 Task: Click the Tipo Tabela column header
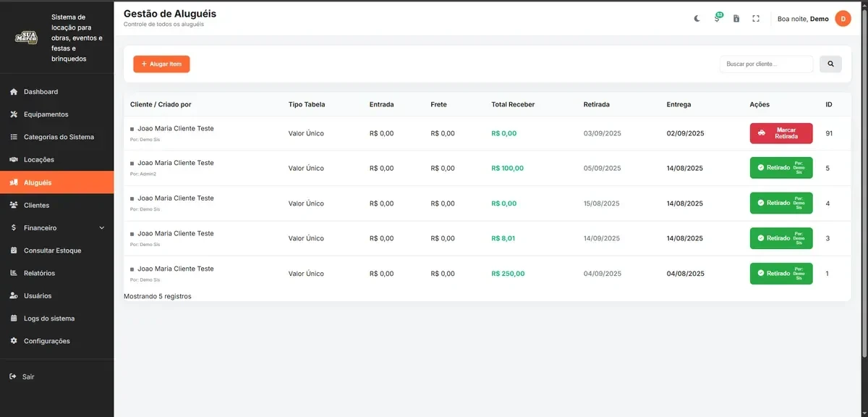click(307, 104)
